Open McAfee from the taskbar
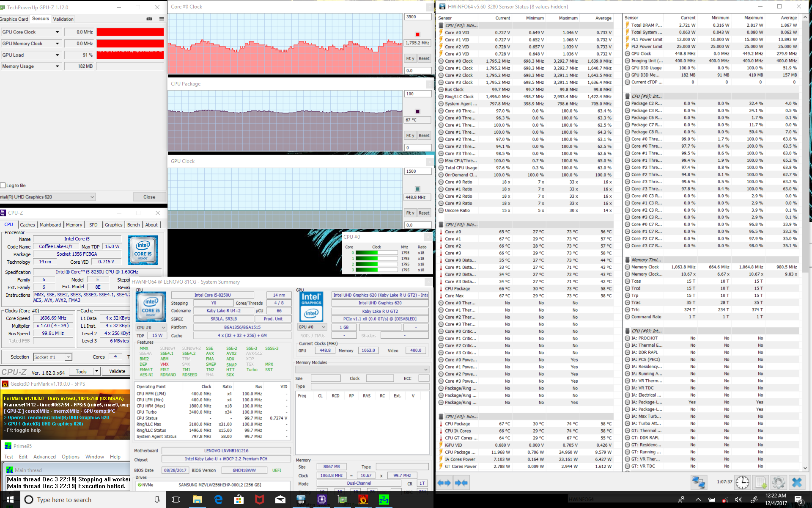Screen dimensions: 812x508 tap(259, 500)
